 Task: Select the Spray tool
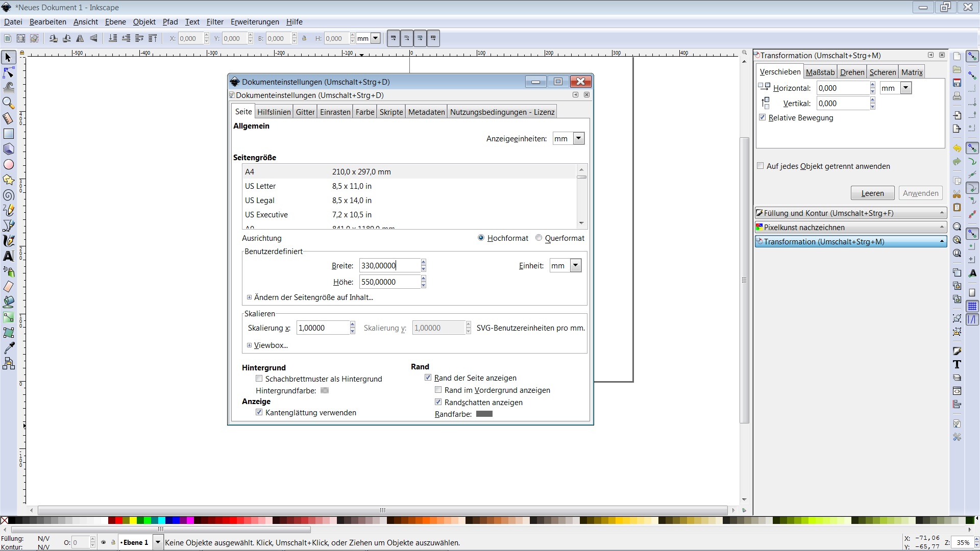8,271
